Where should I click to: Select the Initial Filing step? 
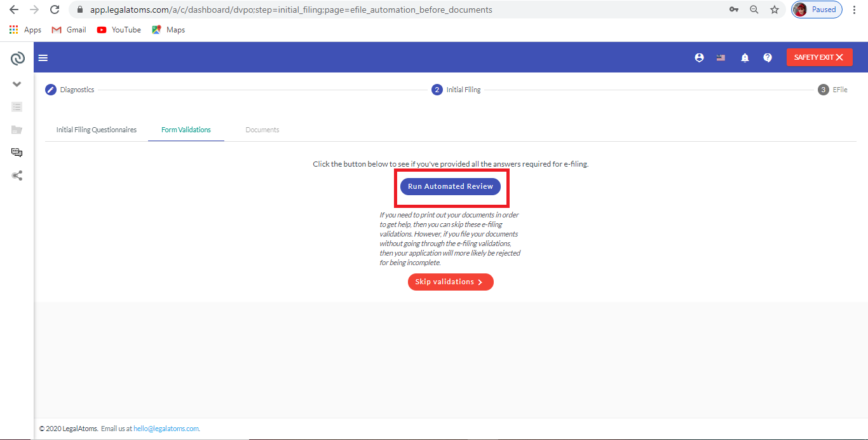[x=456, y=90]
